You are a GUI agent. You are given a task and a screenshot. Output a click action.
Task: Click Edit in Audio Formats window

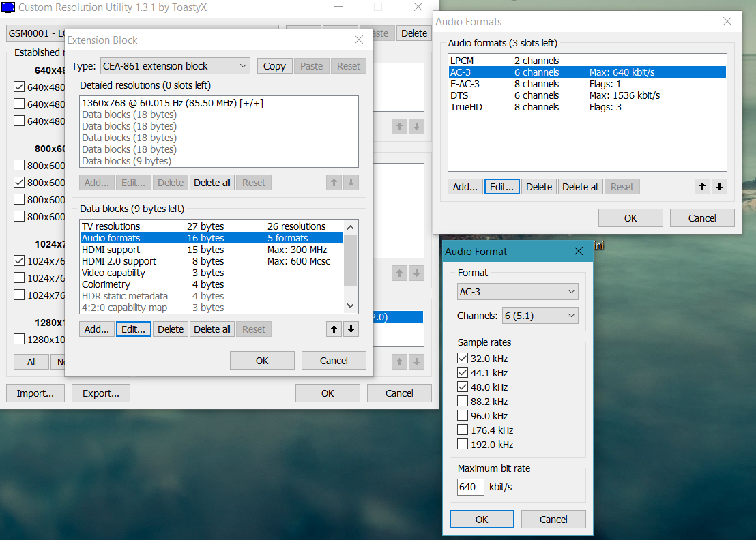(x=502, y=187)
